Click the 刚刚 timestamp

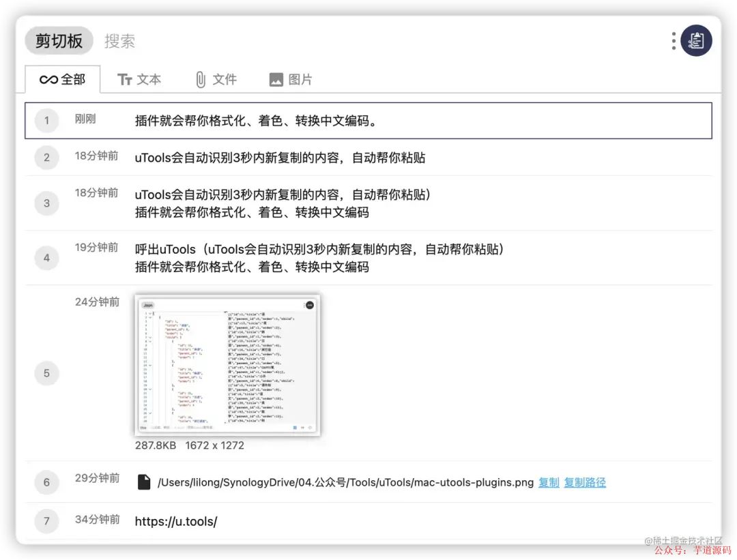[x=85, y=119]
